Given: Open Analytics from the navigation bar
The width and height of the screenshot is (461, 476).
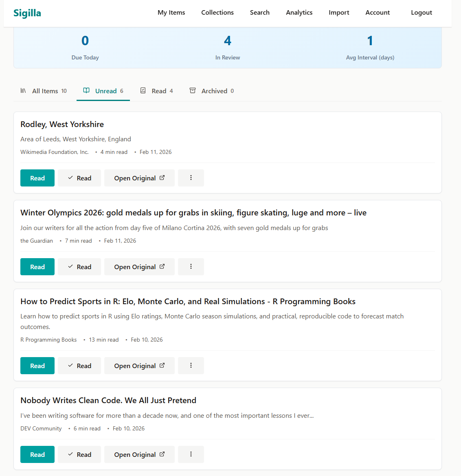Looking at the screenshot, I should click(299, 13).
